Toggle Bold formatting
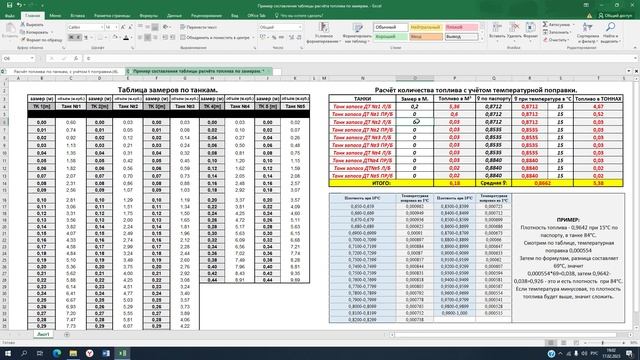 tap(71, 38)
